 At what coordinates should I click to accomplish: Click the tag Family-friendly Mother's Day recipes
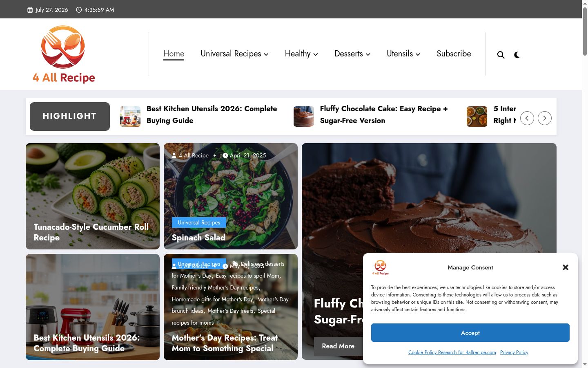pos(215,287)
